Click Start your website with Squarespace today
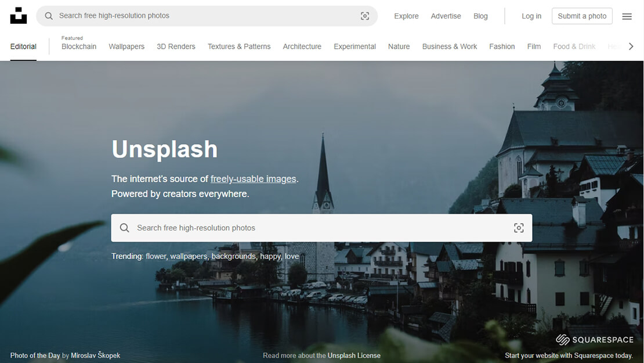 [x=569, y=355]
